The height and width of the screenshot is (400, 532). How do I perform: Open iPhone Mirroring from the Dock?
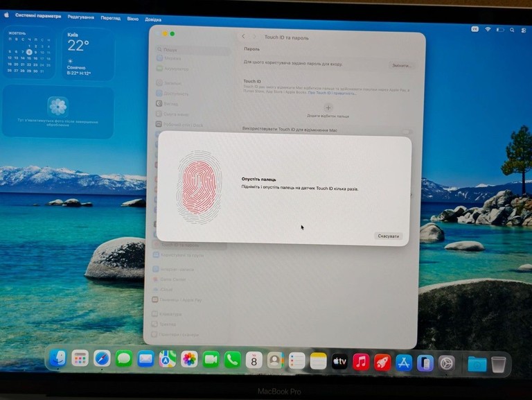click(x=425, y=364)
